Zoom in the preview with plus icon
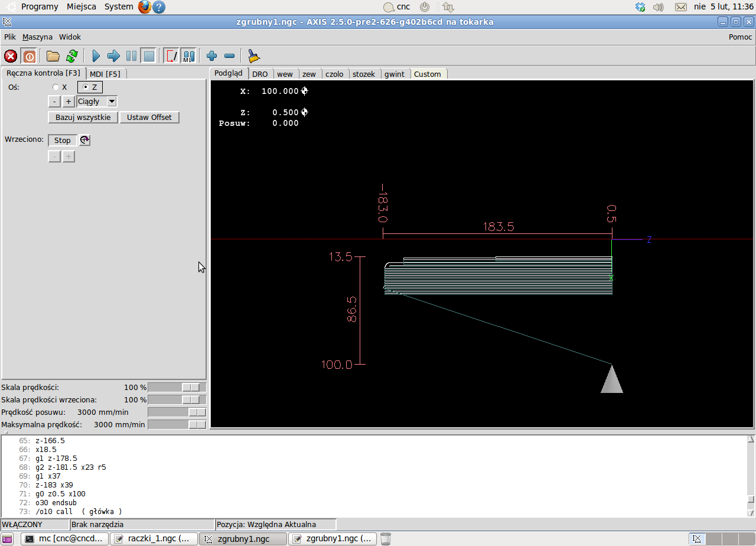 [x=212, y=56]
